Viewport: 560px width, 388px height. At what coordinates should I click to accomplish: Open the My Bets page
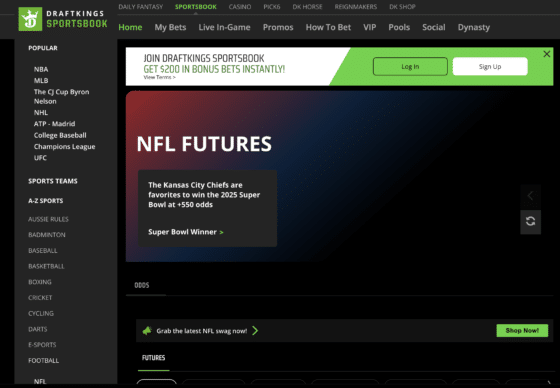170,27
